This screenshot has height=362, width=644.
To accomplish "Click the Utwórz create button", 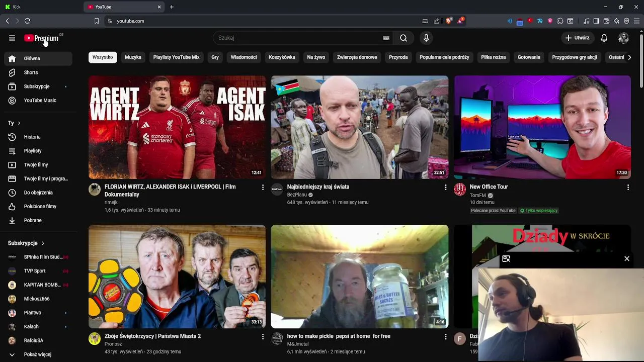I will [x=577, y=38].
